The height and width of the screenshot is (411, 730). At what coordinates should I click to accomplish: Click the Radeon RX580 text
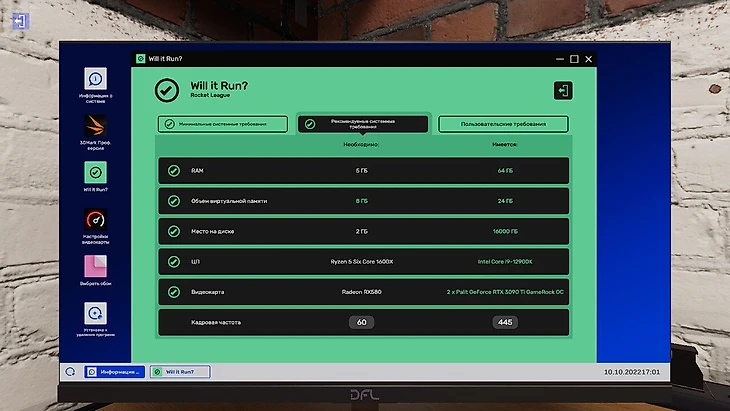click(x=362, y=292)
